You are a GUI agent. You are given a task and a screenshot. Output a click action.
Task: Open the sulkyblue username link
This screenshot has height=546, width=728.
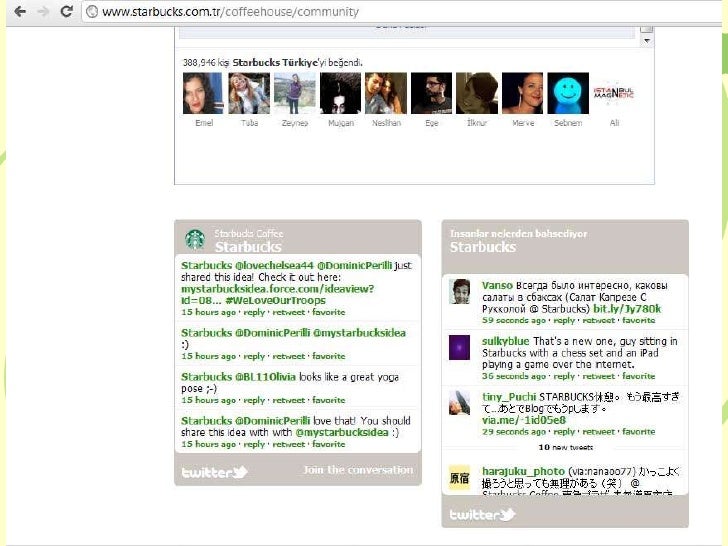click(506, 341)
